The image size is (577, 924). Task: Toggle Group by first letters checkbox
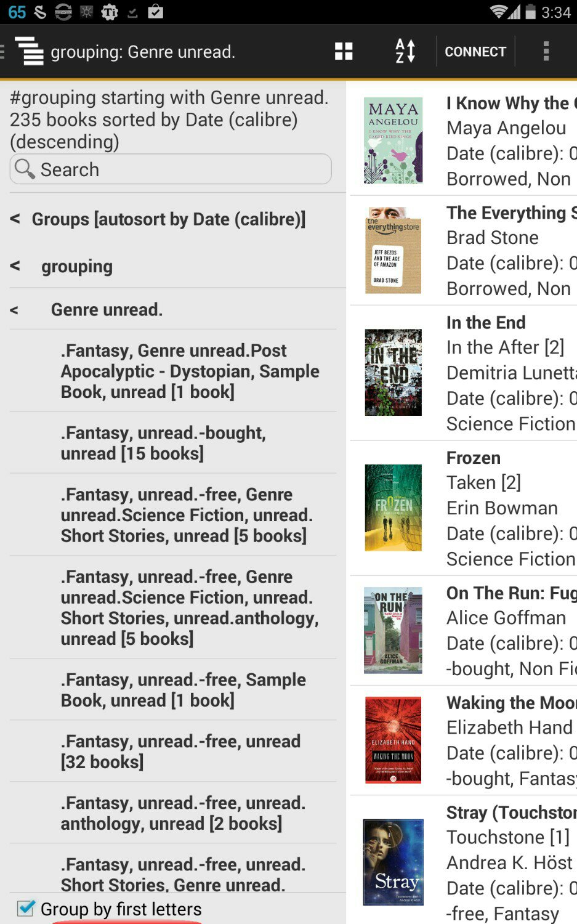(26, 909)
